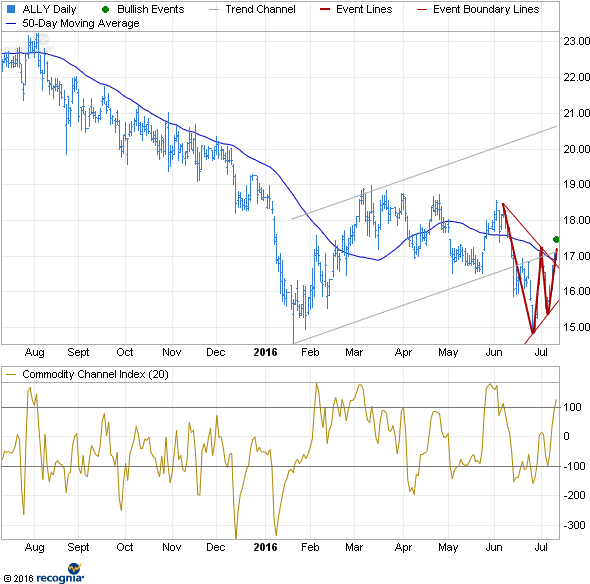Screen dimensions: 590x584
Task: Click the Feb label under CCI chart
Action: (x=310, y=547)
